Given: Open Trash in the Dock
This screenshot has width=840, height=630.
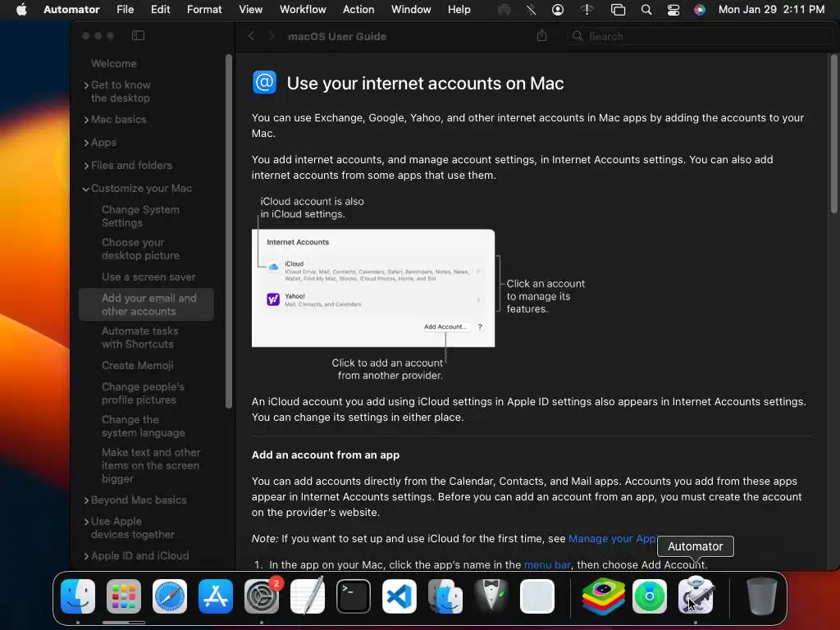Looking at the screenshot, I should click(761, 596).
